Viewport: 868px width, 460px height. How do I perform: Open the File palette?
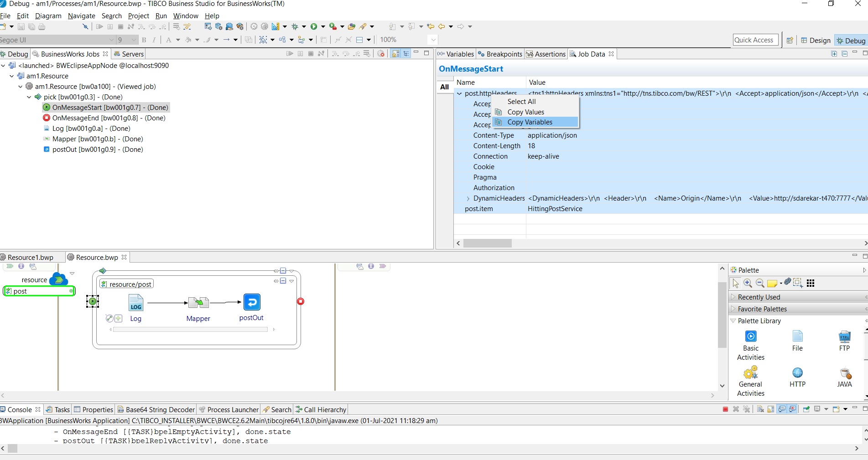coord(797,341)
